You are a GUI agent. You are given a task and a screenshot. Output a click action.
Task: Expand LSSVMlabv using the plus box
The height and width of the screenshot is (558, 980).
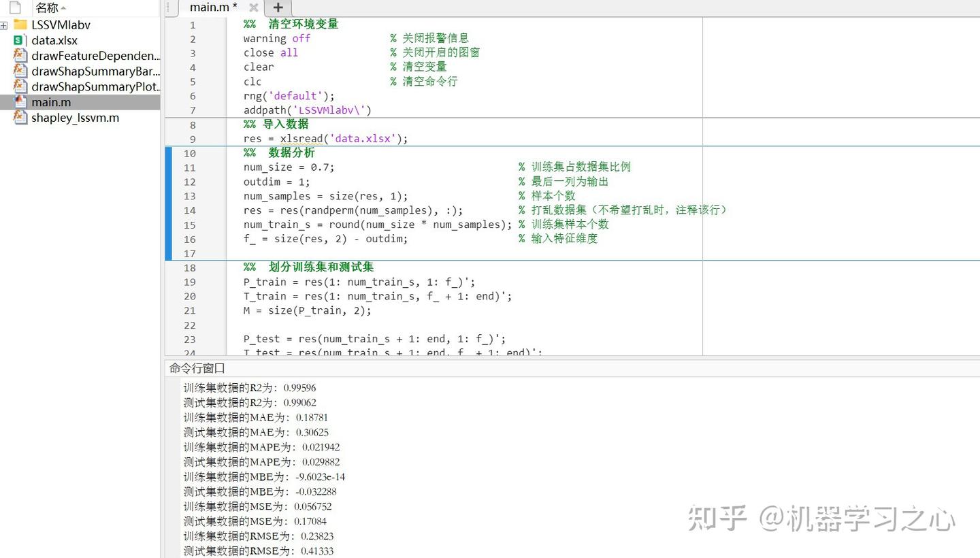(x=3, y=24)
